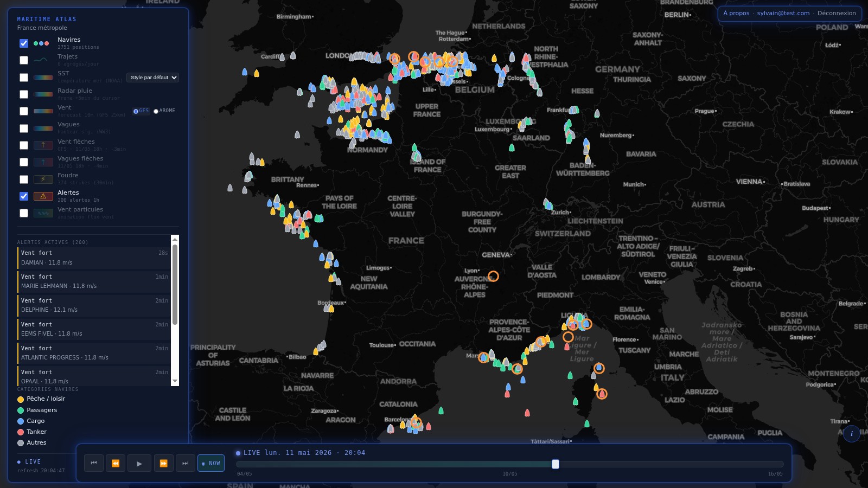Open the map info button
868x488 pixels.
pyautogui.click(x=852, y=434)
